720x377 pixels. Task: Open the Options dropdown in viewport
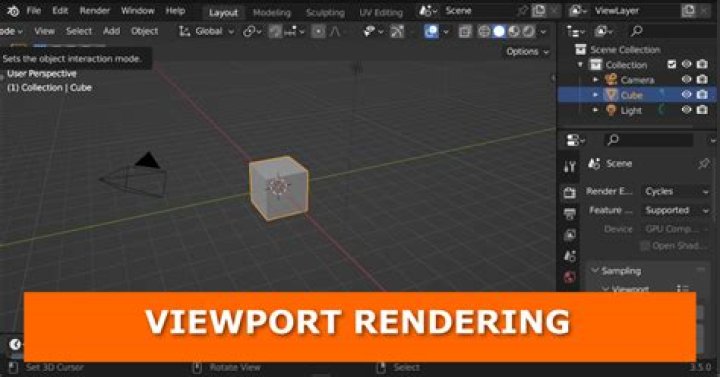point(527,51)
